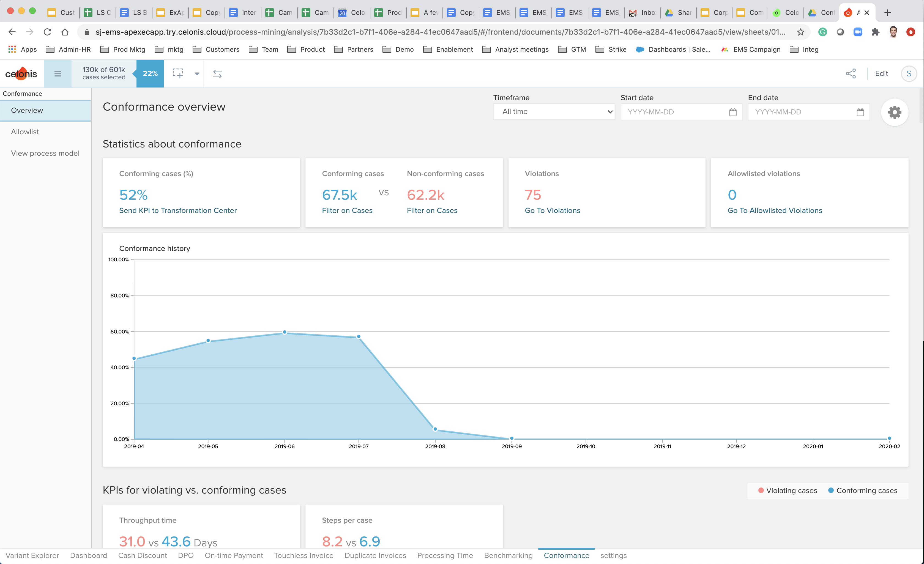
Task: Click the add selection tool icon
Action: pyautogui.click(x=178, y=73)
